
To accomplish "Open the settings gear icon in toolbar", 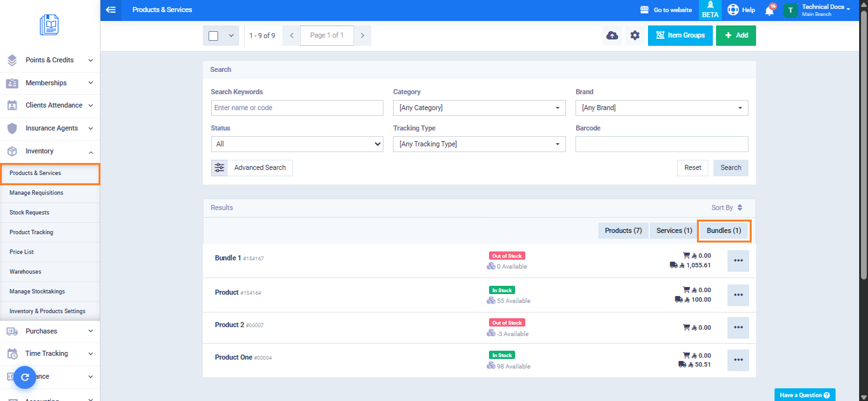I will pyautogui.click(x=635, y=36).
